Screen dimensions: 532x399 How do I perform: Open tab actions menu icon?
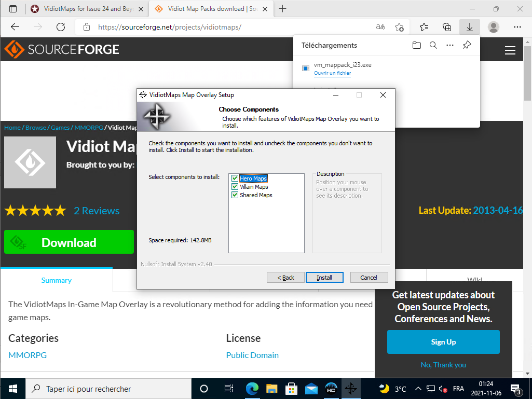(x=13, y=9)
